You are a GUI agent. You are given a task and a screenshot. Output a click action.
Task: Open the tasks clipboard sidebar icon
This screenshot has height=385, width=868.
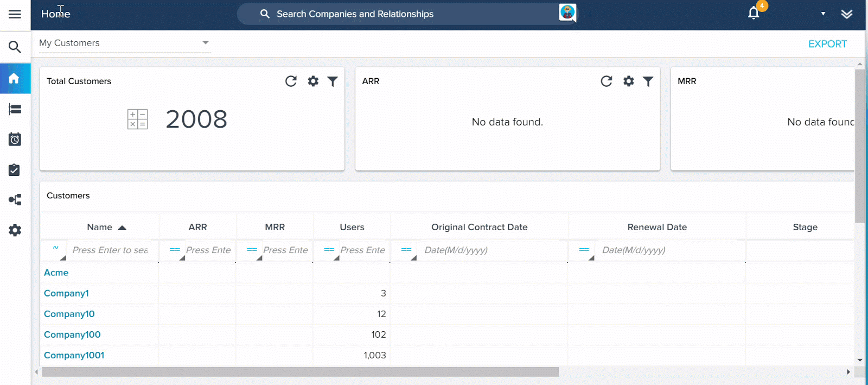click(15, 170)
